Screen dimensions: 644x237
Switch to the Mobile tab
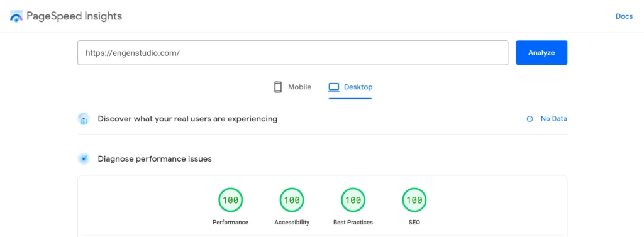point(292,87)
